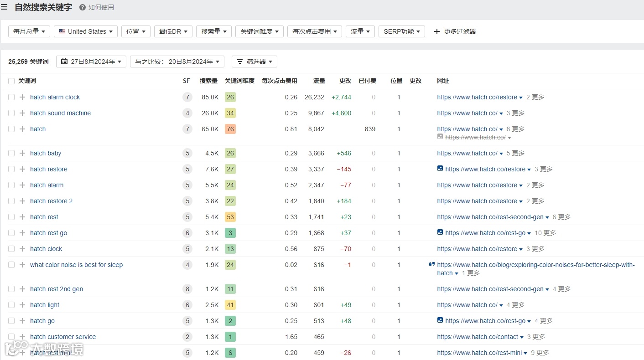Click plus icon beside hatch rest go
Screen dimensions: 644x360
pyautogui.click(x=22, y=233)
